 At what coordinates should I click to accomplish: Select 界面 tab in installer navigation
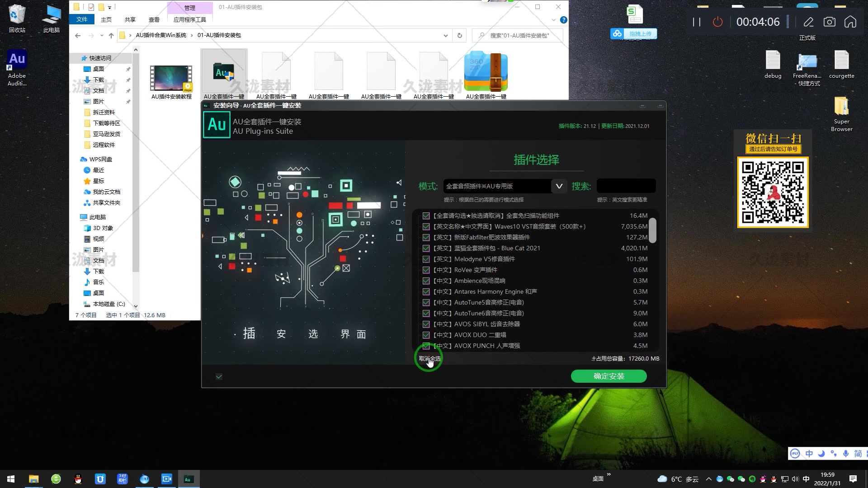coord(353,333)
